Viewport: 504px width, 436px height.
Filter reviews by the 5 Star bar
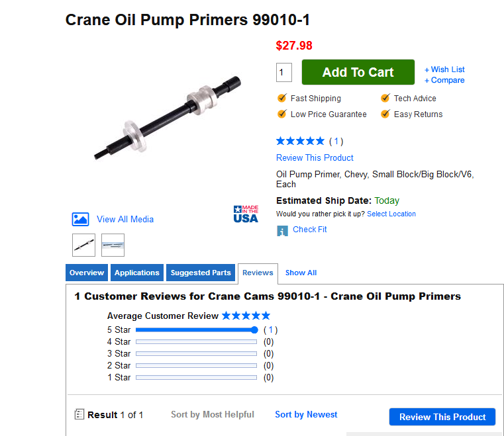pyautogui.click(x=196, y=330)
